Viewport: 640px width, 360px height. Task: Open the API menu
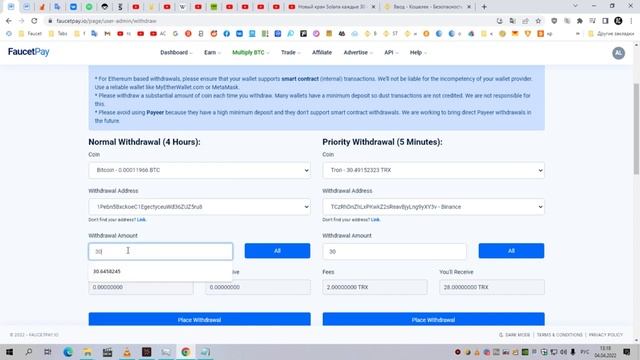click(391, 53)
